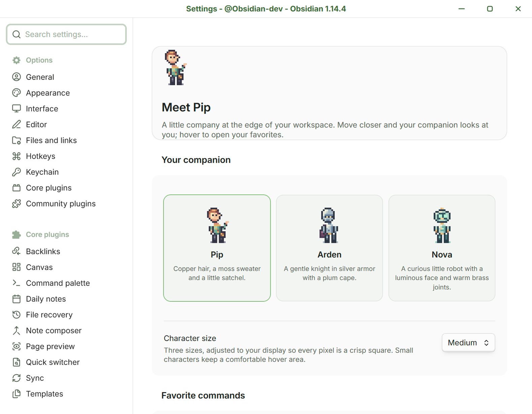This screenshot has width=532, height=414.
Task: Open Daily notes plugin settings
Action: [46, 299]
